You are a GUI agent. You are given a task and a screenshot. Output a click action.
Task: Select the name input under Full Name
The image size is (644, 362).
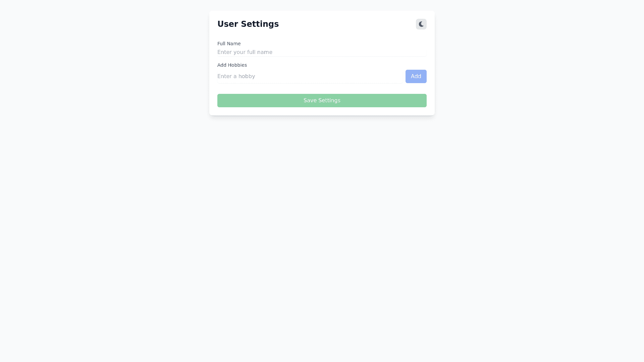(321, 52)
